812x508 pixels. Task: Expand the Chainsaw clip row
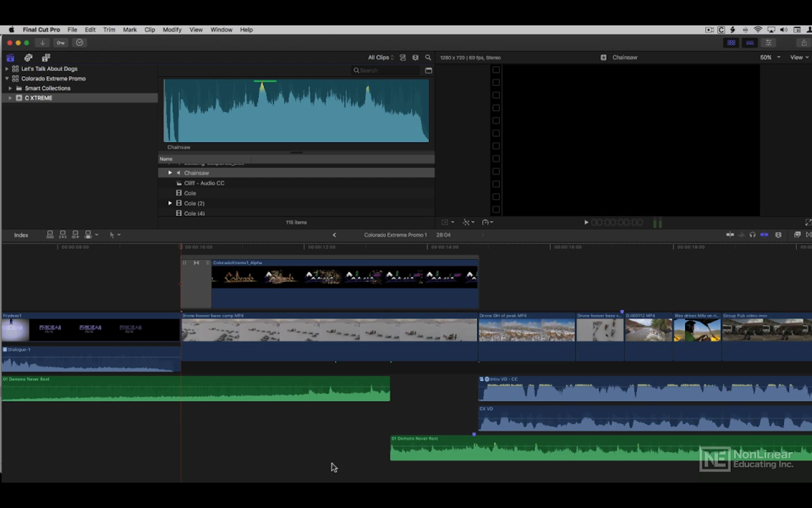(170, 173)
